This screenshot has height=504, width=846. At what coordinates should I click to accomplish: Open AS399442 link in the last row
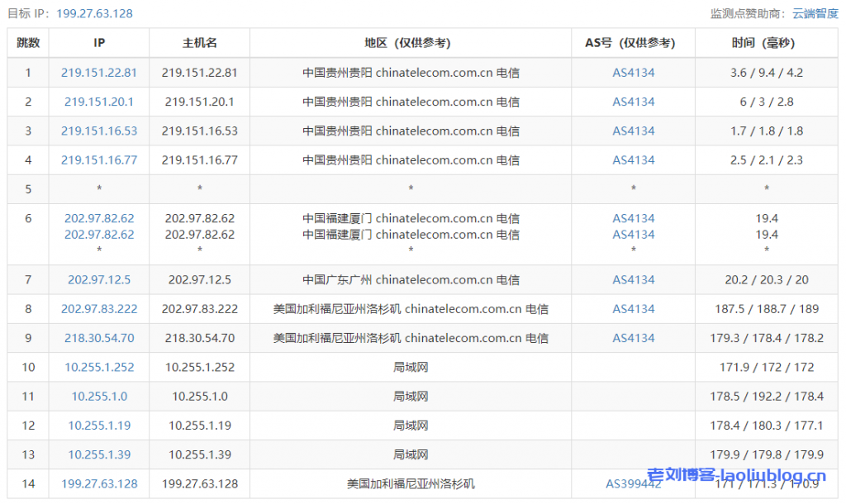pyautogui.click(x=633, y=483)
